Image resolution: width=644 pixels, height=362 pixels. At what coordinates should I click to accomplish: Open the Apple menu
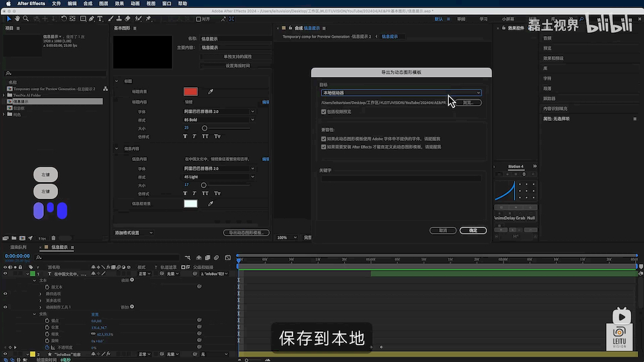tap(8, 3)
